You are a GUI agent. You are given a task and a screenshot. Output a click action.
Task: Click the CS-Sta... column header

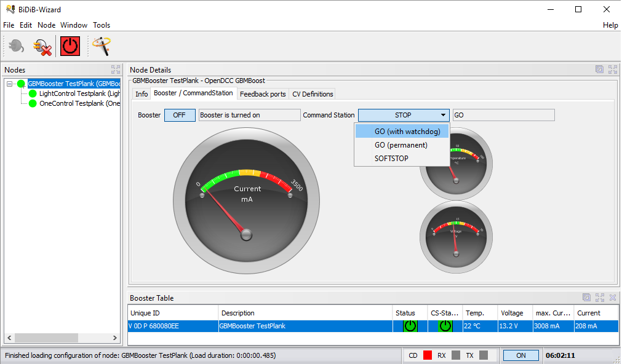coord(445,313)
